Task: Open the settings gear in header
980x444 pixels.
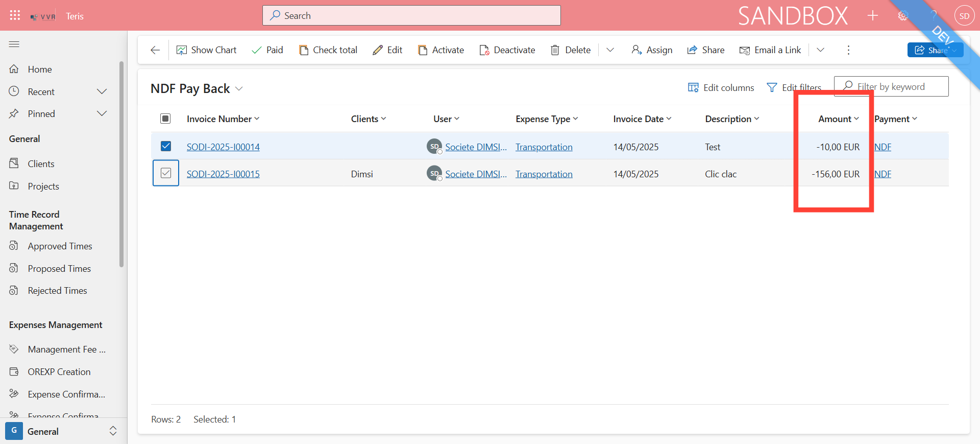Action: 903,15
